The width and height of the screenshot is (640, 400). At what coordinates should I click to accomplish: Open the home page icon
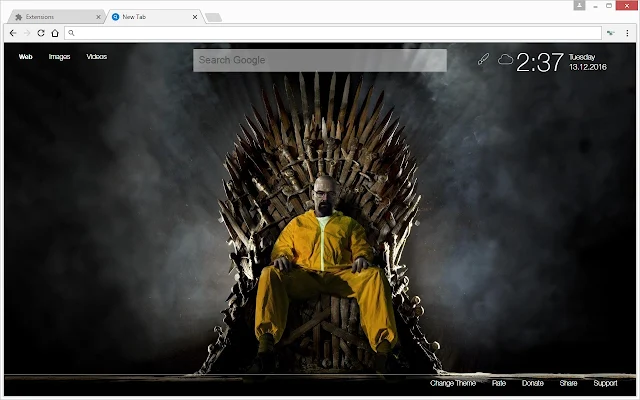coord(55,33)
